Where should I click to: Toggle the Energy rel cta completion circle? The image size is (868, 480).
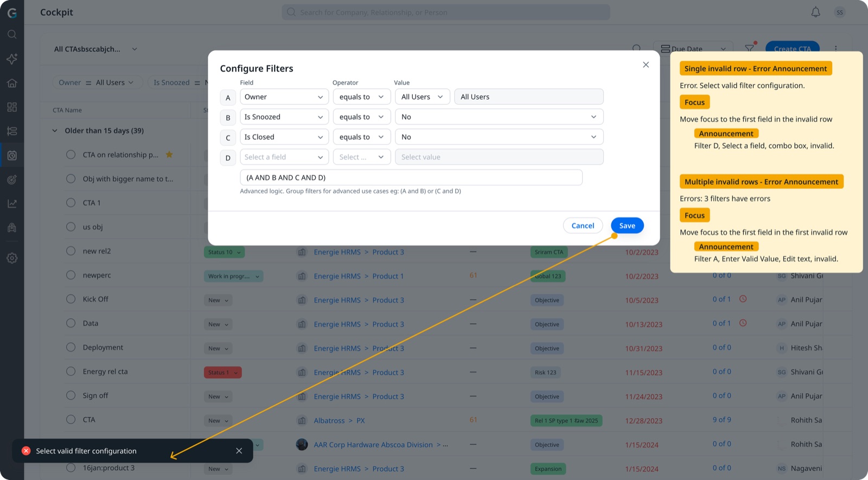(71, 372)
